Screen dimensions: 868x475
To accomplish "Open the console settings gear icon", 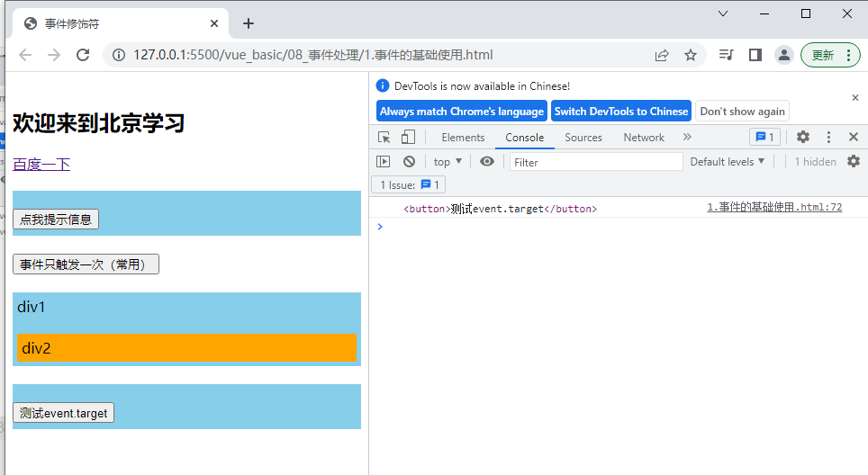I will (x=854, y=162).
